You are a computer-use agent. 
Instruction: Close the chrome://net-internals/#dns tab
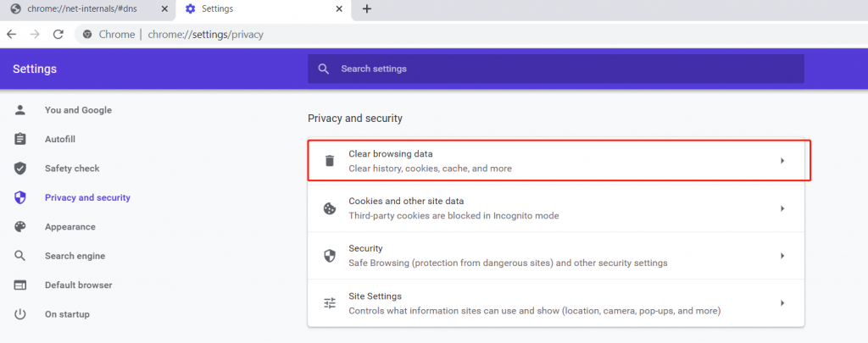click(164, 8)
